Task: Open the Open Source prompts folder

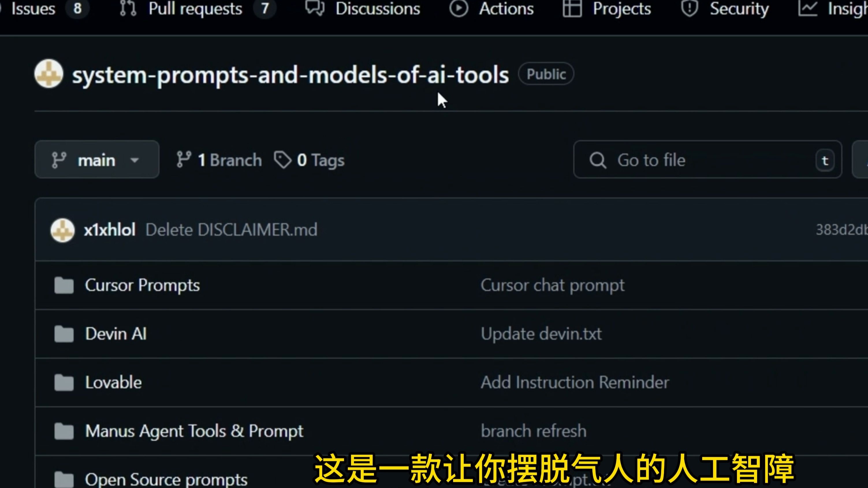Action: click(x=166, y=479)
